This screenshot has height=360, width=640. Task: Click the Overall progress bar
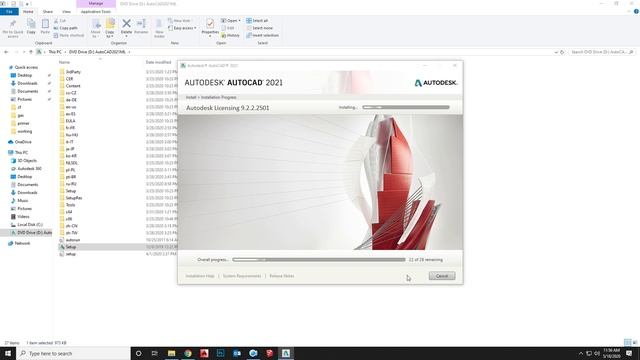pos(319,260)
